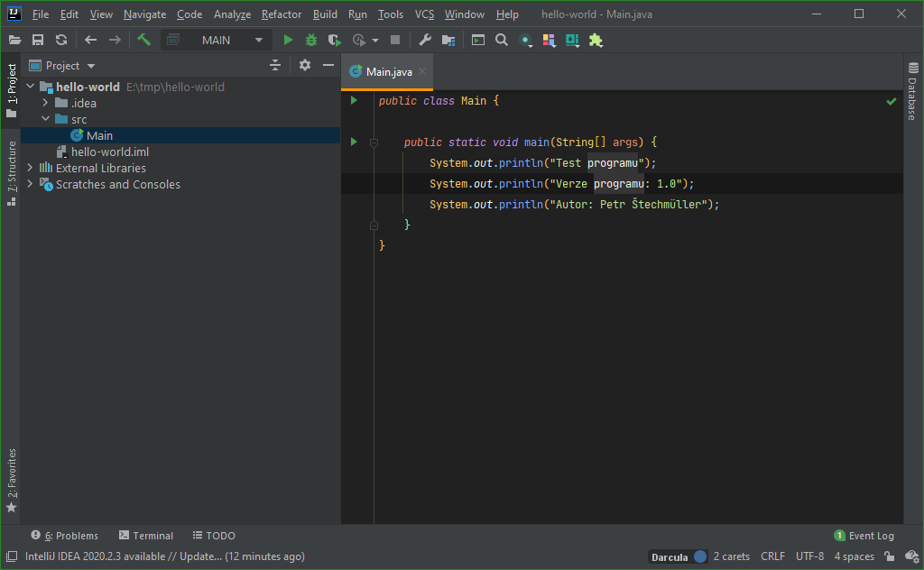Click run gutter arrow beside class Main
Screen dimensions: 924x570
click(x=354, y=100)
